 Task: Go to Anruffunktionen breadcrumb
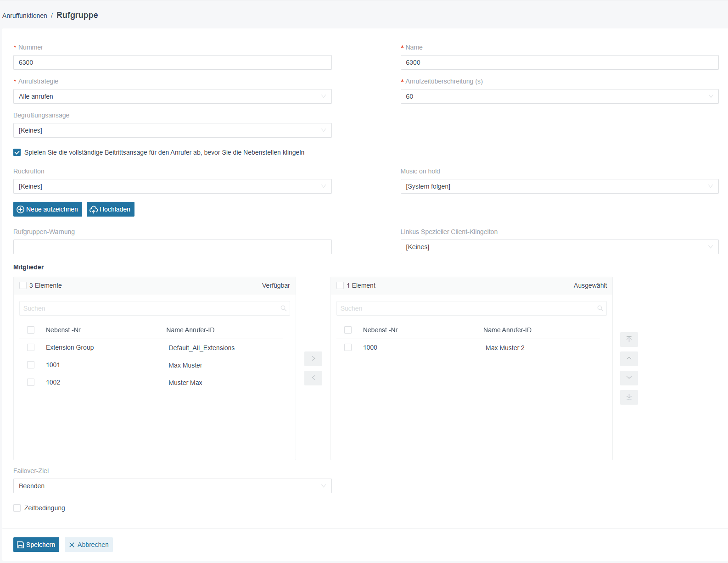(x=25, y=16)
